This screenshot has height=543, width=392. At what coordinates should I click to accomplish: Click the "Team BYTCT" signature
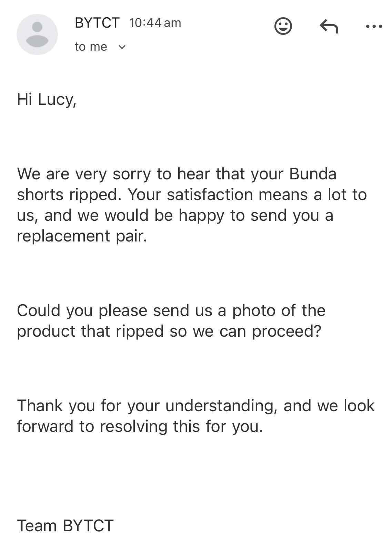(65, 526)
